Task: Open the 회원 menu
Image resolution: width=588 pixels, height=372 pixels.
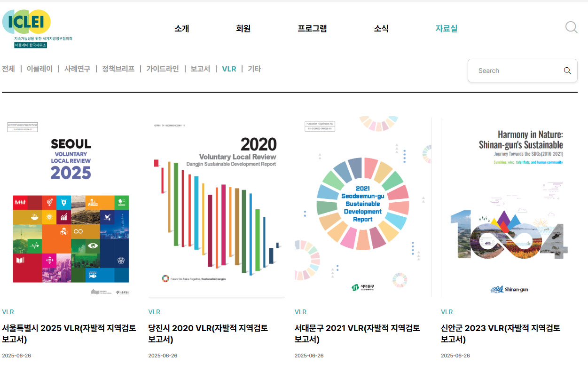Action: click(243, 28)
